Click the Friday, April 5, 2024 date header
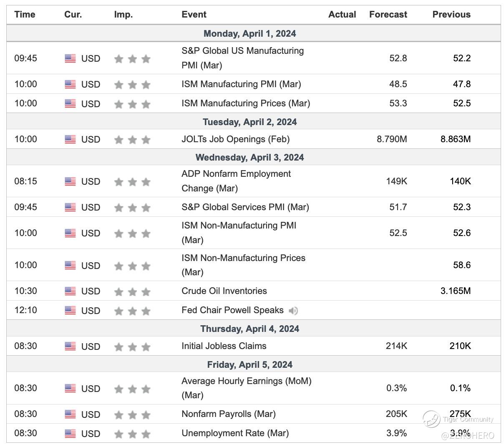 click(x=249, y=364)
